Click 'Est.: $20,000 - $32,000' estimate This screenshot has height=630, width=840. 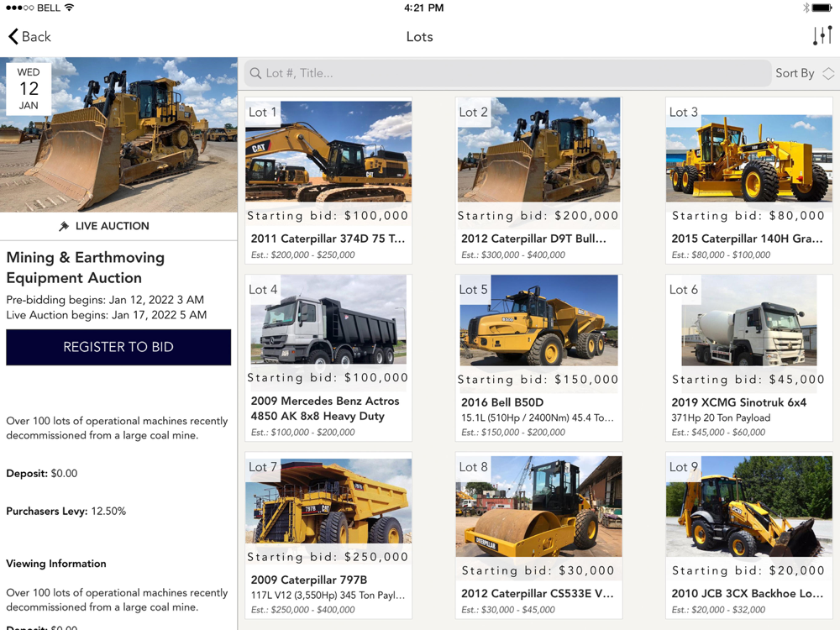[718, 610]
